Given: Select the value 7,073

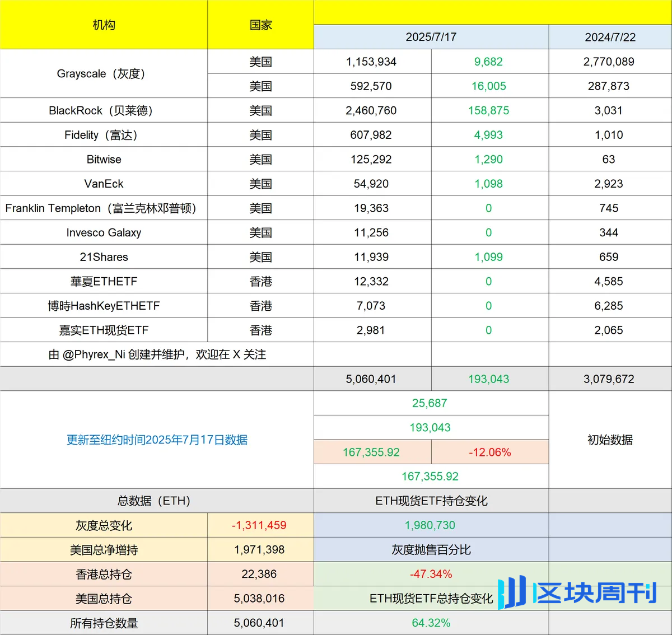Looking at the screenshot, I should [x=371, y=306].
